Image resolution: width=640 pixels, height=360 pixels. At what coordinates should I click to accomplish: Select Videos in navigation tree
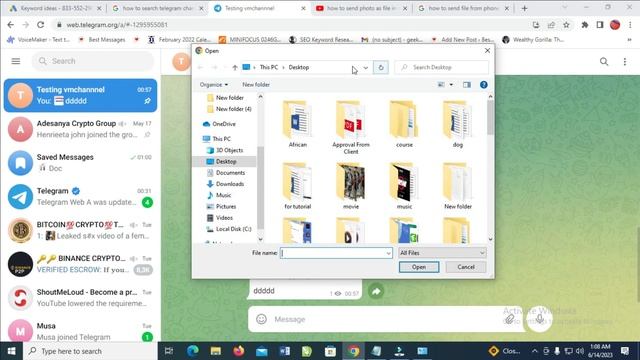[220, 218]
